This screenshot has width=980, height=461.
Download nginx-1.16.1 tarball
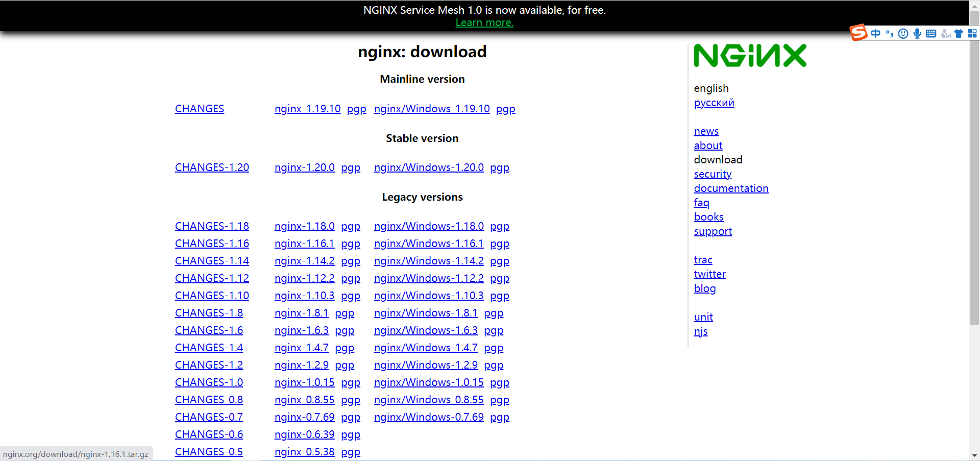[304, 244]
